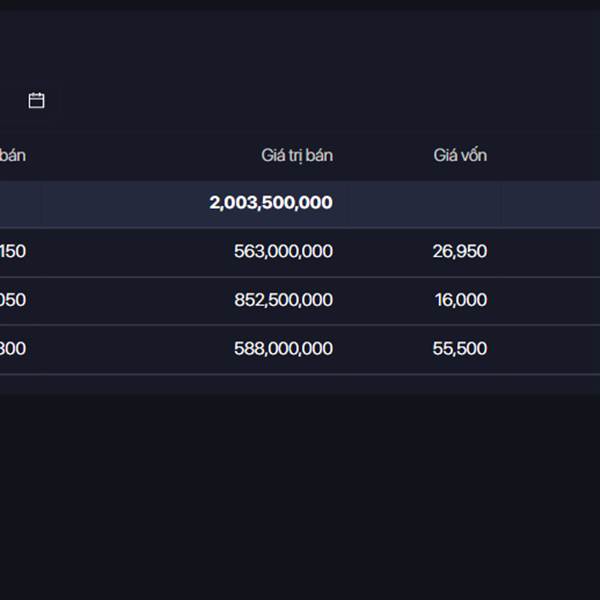600x600 pixels.
Task: Click the blank cell right of 16,000
Action: click(550, 300)
